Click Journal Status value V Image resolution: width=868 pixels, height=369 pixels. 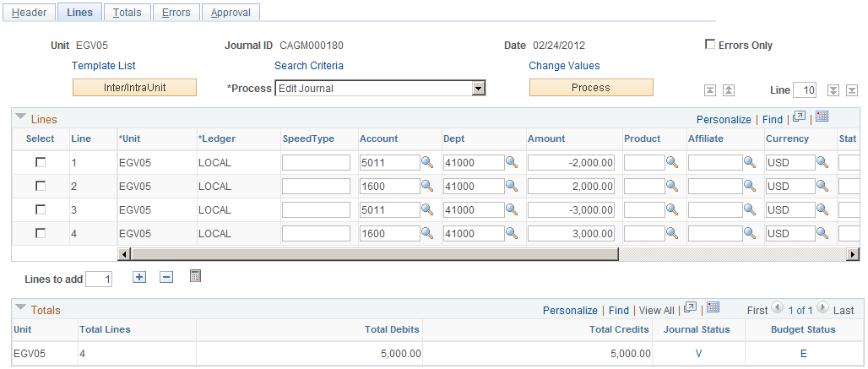click(x=698, y=354)
